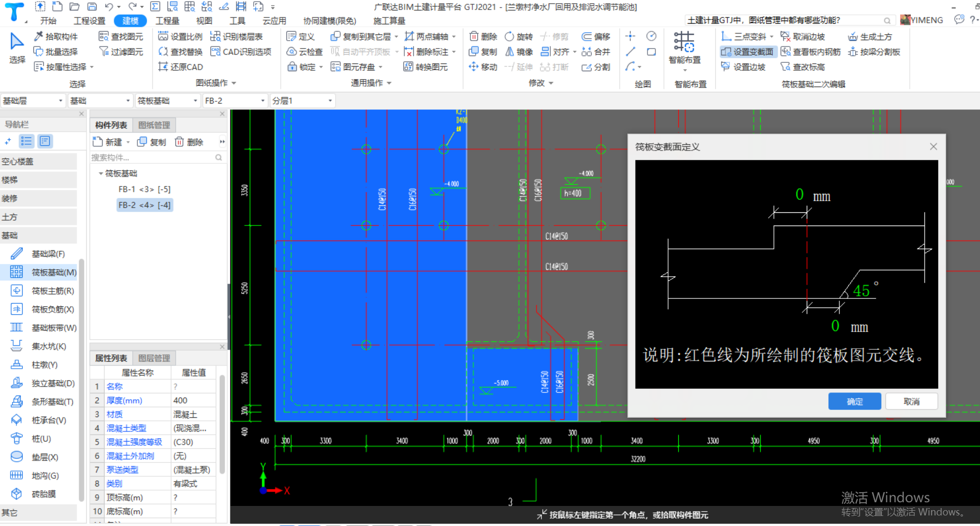
Task: Open 按属性选择 dropdown arrow
Action: pos(91,67)
